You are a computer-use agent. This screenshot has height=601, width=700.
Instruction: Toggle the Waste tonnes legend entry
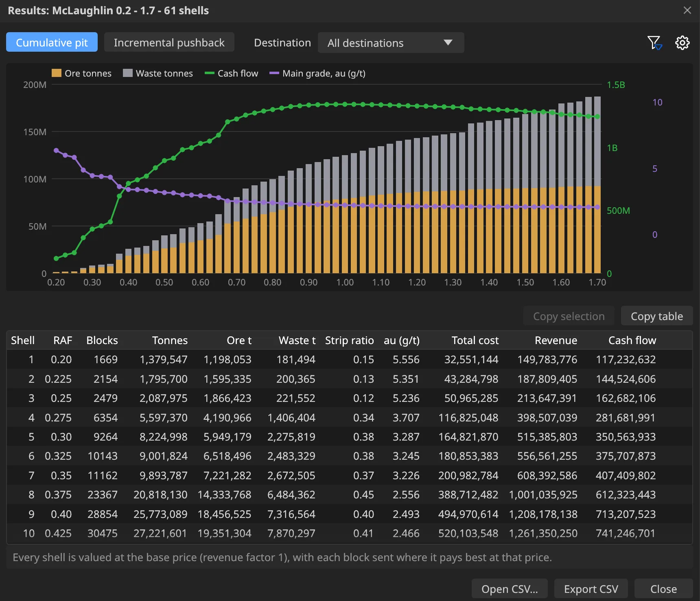coord(158,73)
